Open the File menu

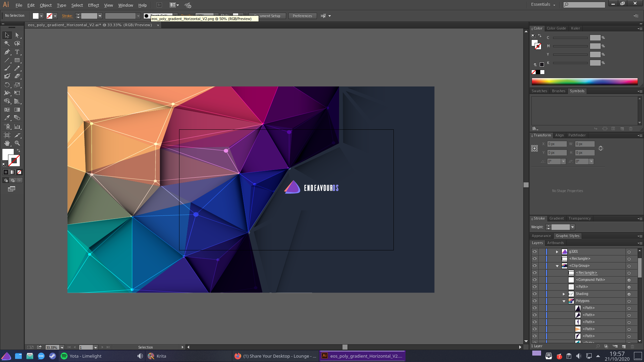tap(19, 5)
